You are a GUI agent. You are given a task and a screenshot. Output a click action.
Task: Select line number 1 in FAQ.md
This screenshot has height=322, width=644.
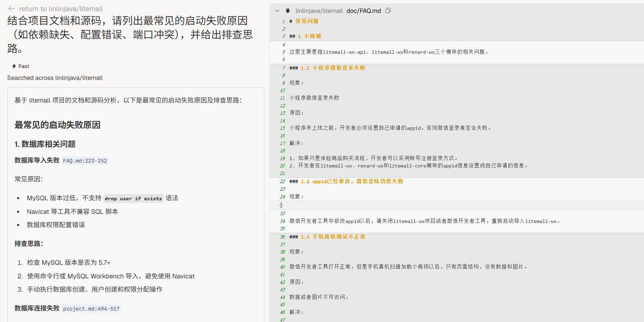283,21
